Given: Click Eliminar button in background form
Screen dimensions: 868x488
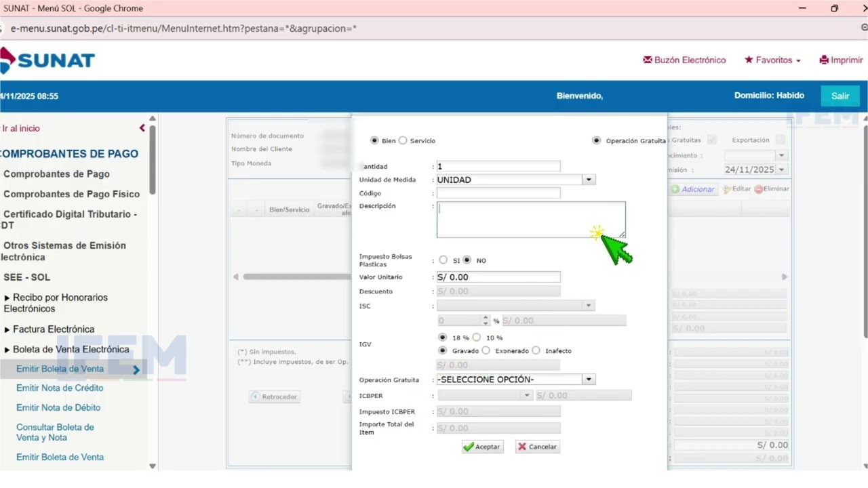Looking at the screenshot, I should pyautogui.click(x=772, y=189).
